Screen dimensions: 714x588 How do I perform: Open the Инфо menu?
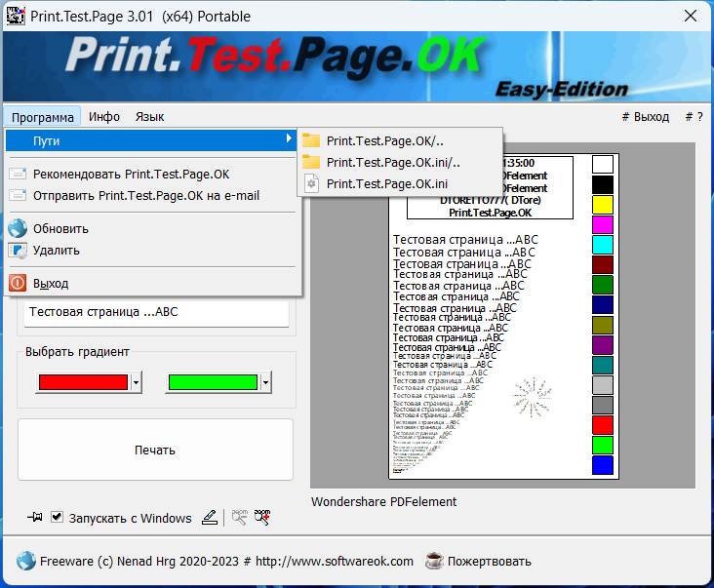point(104,117)
